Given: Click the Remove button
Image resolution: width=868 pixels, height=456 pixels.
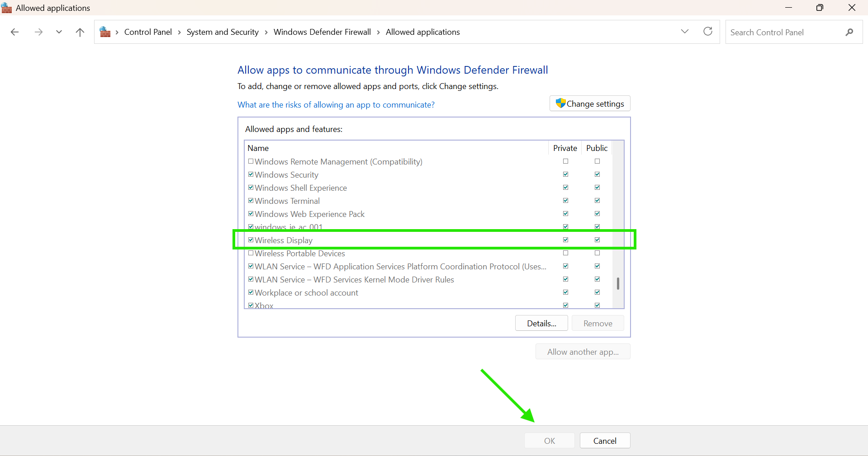Looking at the screenshot, I should (598, 323).
